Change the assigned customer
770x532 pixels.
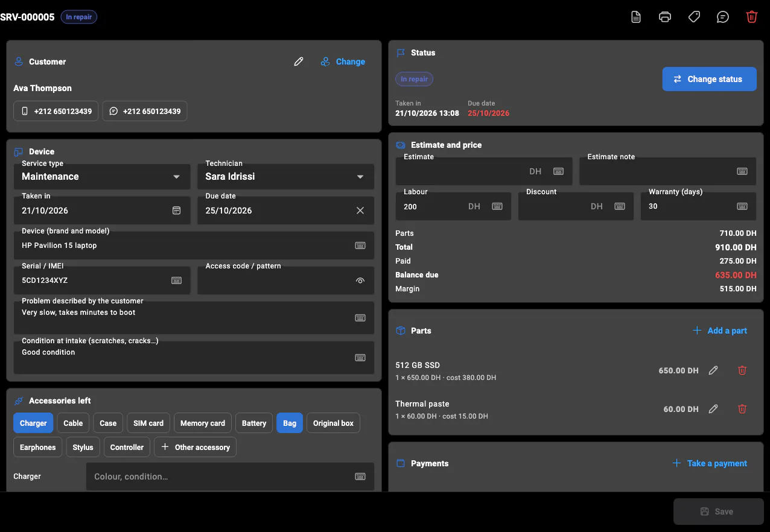click(343, 62)
